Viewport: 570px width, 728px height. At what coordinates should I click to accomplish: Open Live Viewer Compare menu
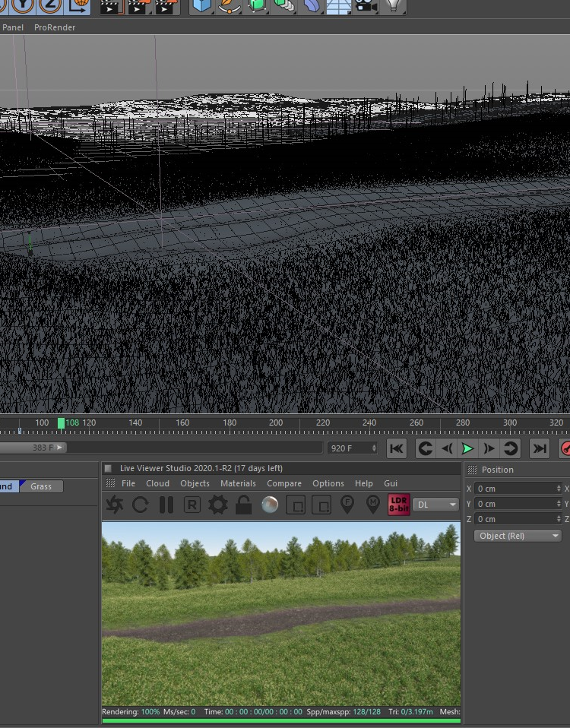pos(283,483)
